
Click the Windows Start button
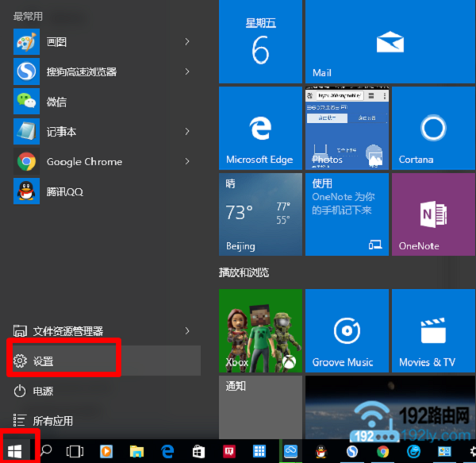pyautogui.click(x=15, y=451)
